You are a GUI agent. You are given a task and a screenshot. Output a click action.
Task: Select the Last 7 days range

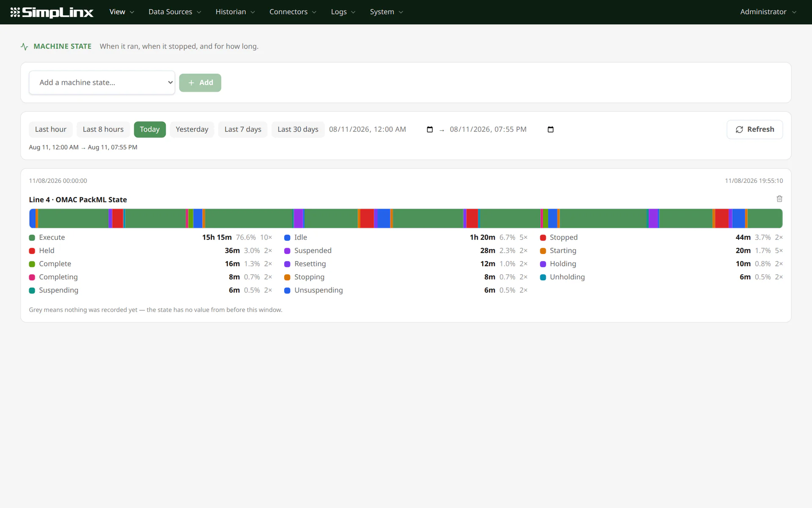(243, 130)
